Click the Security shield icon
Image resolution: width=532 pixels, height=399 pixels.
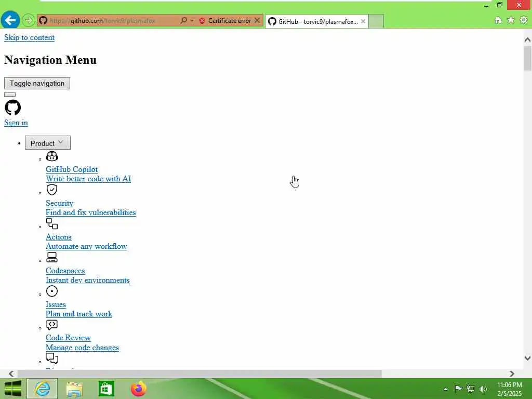coord(52,190)
